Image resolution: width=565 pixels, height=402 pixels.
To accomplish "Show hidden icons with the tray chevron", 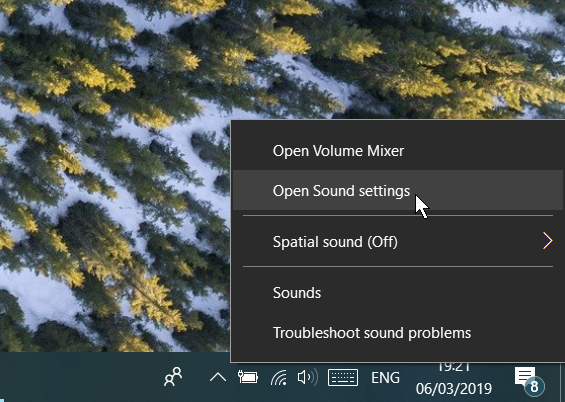I will (218, 377).
